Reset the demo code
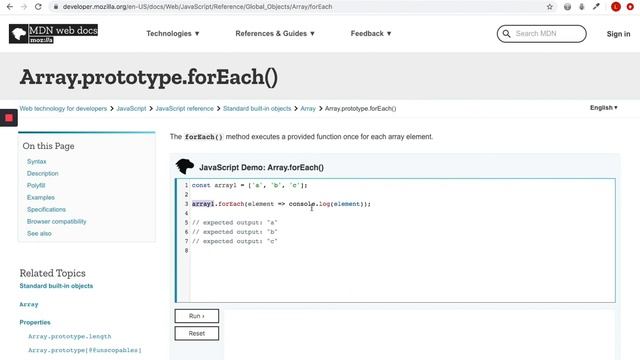The image size is (640, 360). click(197, 333)
